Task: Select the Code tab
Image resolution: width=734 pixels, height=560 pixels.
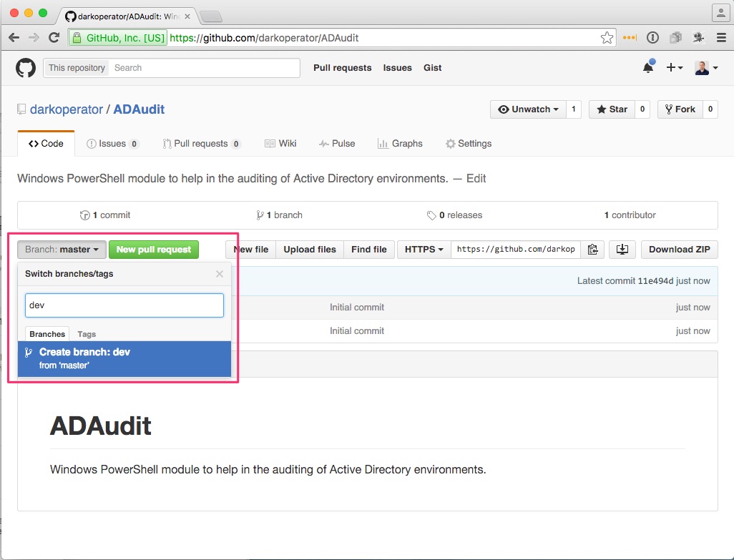Action: 46,144
